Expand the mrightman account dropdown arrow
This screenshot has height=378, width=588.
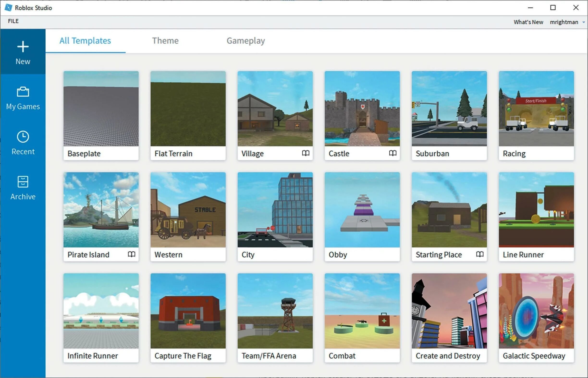tap(584, 22)
